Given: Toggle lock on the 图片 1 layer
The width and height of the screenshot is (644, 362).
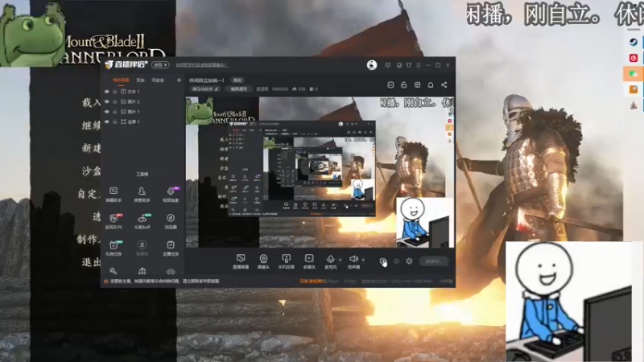Looking at the screenshot, I should [115, 112].
